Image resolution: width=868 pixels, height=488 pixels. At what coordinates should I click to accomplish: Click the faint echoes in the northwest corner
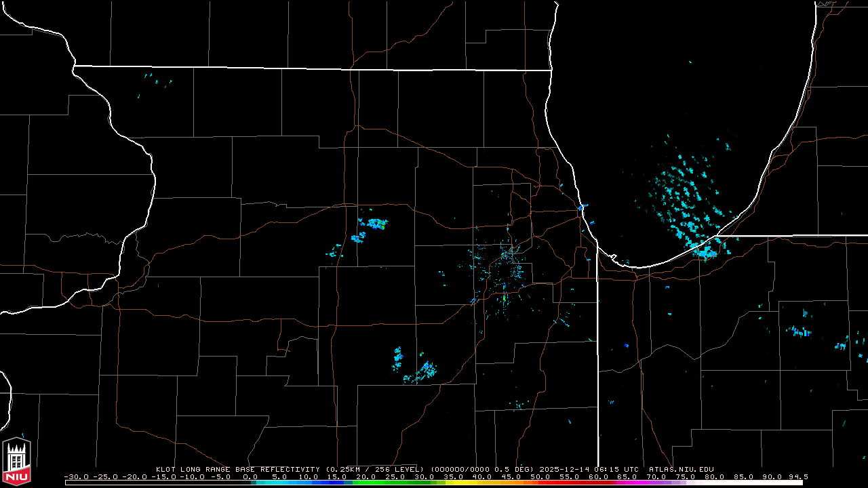156,83
